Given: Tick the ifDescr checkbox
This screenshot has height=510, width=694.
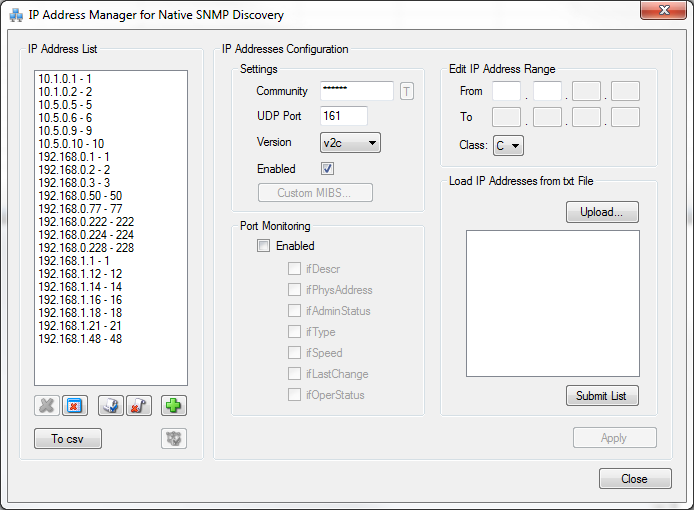Looking at the screenshot, I should tap(294, 268).
